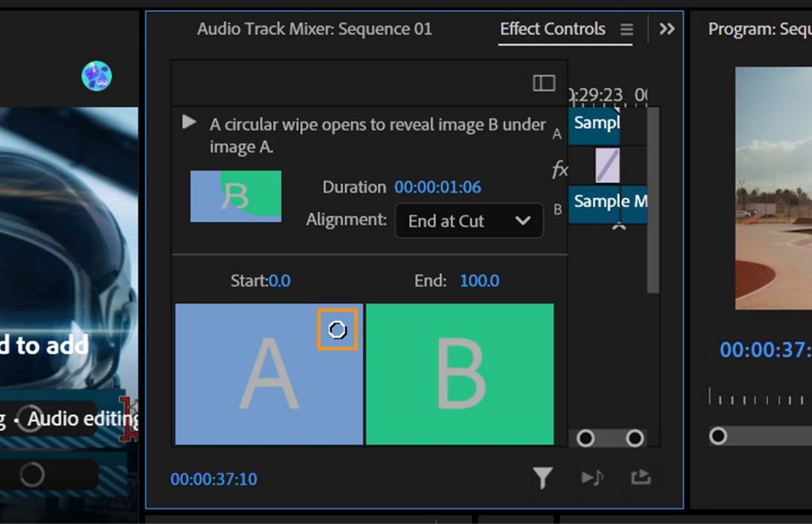The image size is (812, 524).
Task: Click the circular wipe transition thumbnail
Action: coord(236,195)
